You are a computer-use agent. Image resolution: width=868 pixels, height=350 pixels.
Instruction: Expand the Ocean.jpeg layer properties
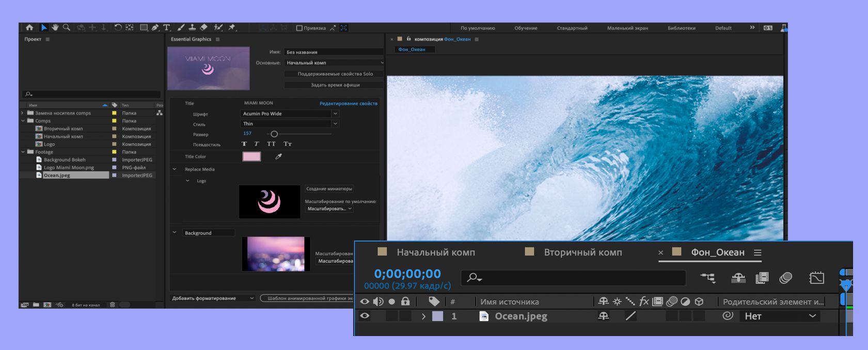(423, 316)
